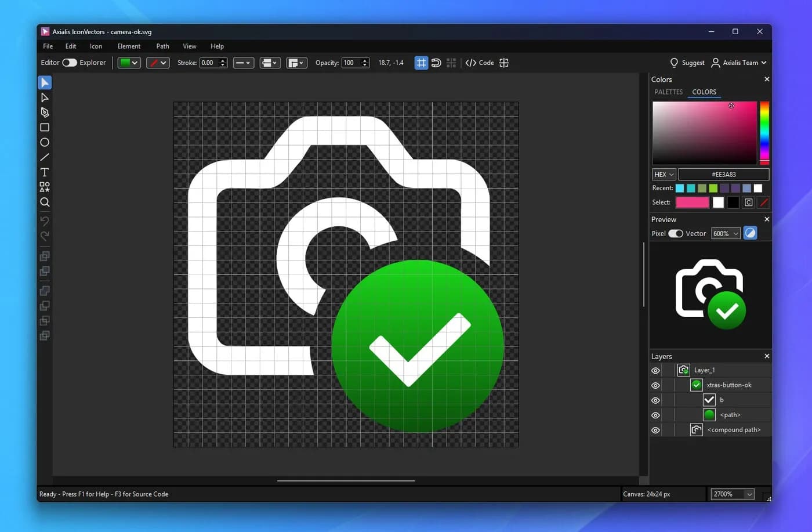Hide the xtras-button-ok layer
812x532 pixels.
655,385
